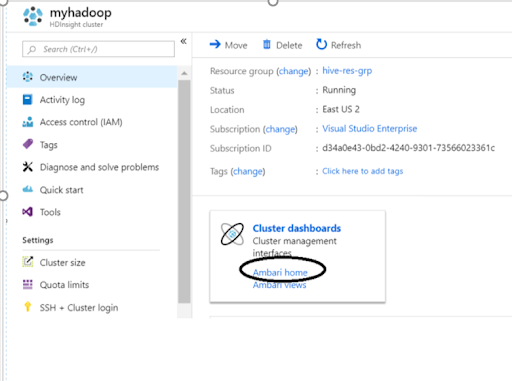Click the Activity log icon
512x381 pixels.
(x=27, y=99)
